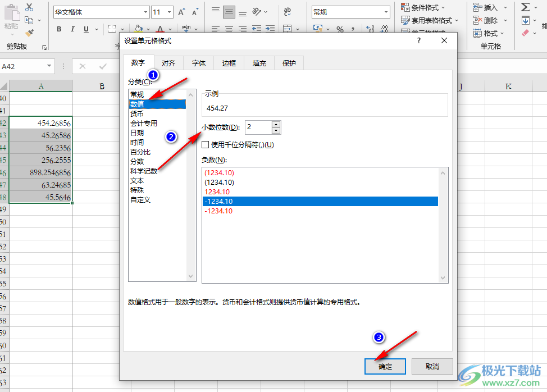Select the Format Painter brush
The width and height of the screenshot is (547, 392).
coord(29,33)
